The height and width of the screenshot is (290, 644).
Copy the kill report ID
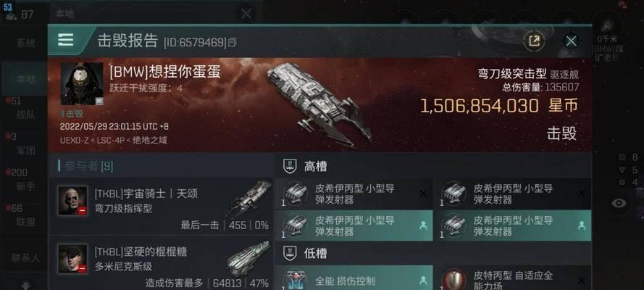(x=233, y=41)
